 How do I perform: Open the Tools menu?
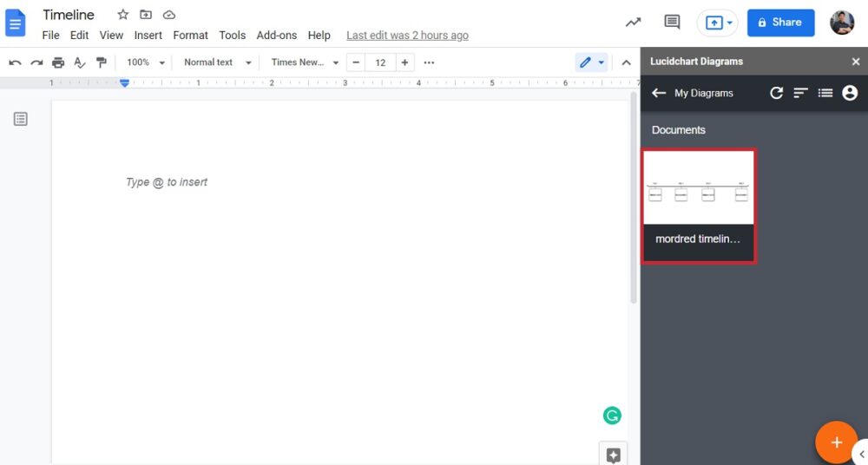232,36
